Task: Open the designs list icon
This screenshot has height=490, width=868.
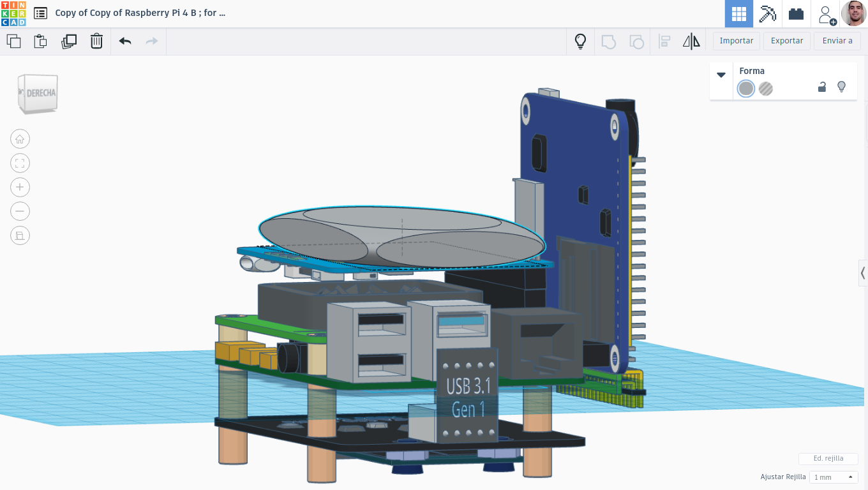Action: click(x=40, y=13)
